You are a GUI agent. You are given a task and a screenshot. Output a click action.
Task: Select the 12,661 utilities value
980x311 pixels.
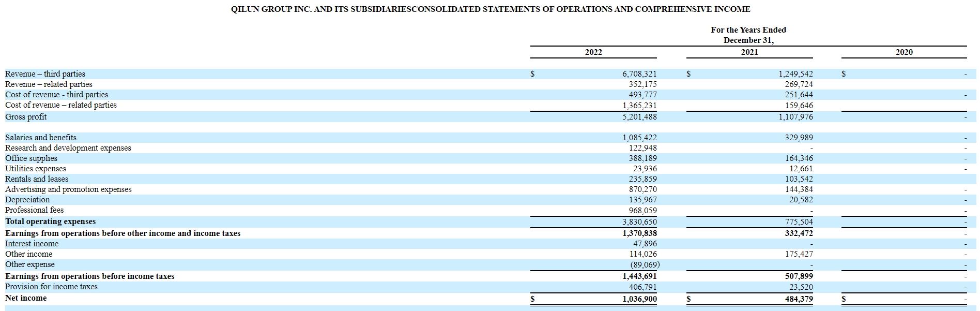801,169
